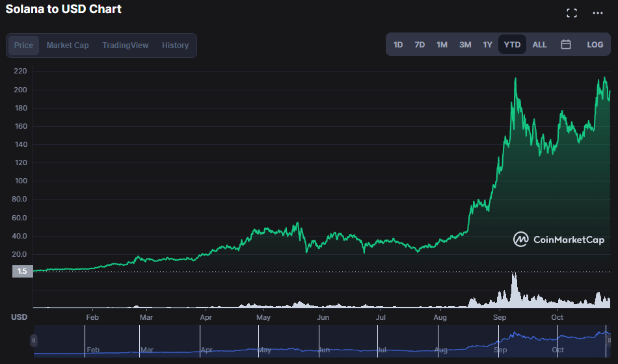The height and width of the screenshot is (364, 618).
Task: Click the 220 price axis label
Action: [21, 71]
